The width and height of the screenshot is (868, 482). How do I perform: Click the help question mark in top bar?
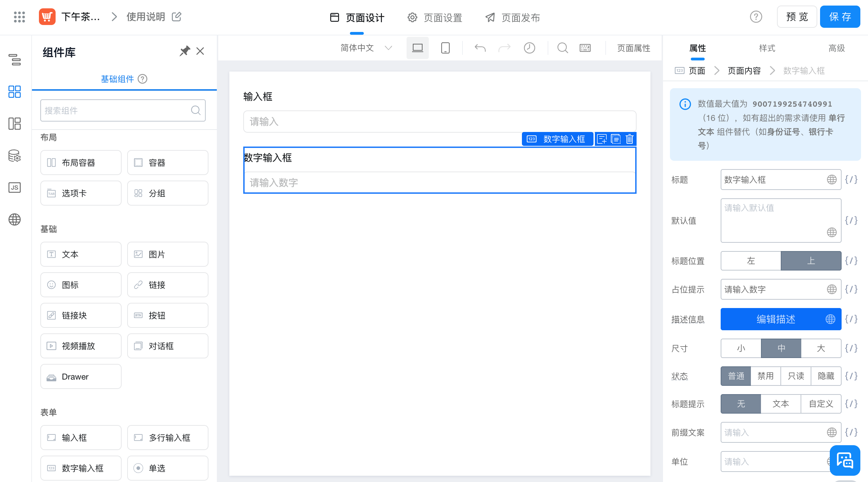coord(756,17)
